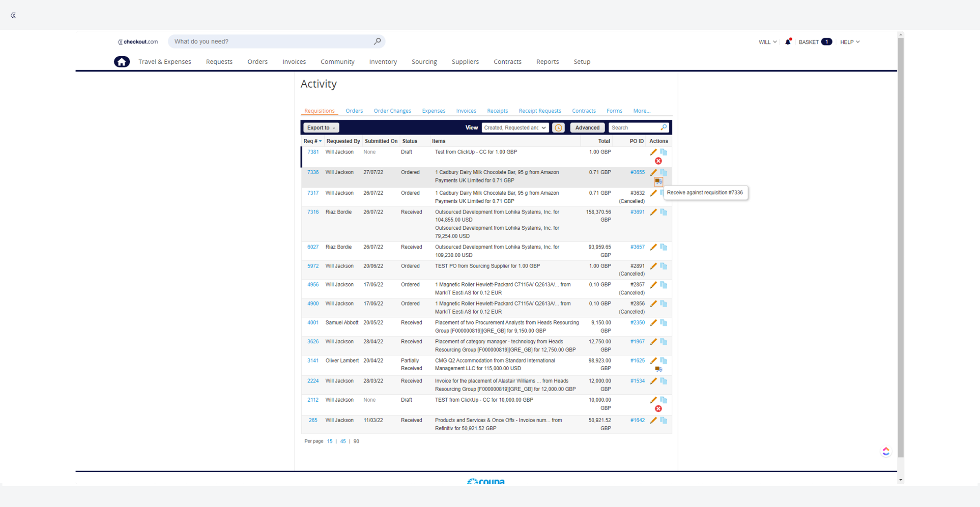Copy requisition 4001 using the copy icon
This screenshot has width=980, height=507.
coord(664,322)
